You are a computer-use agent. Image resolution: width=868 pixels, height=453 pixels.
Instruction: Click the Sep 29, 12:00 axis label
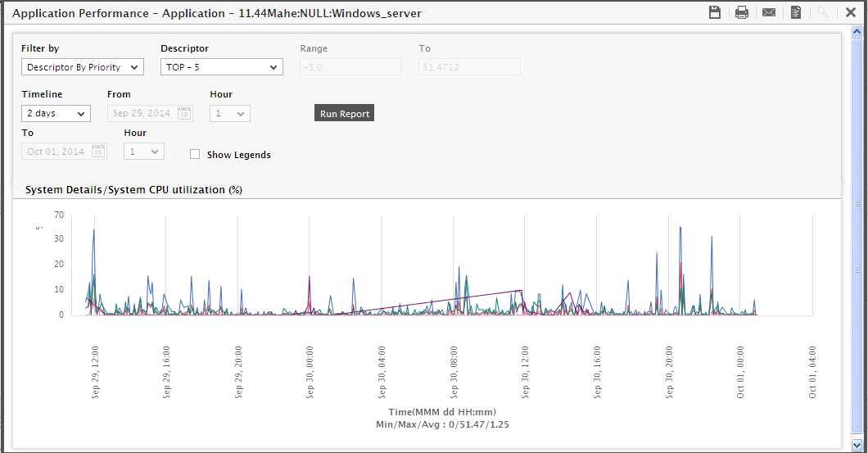coord(95,372)
